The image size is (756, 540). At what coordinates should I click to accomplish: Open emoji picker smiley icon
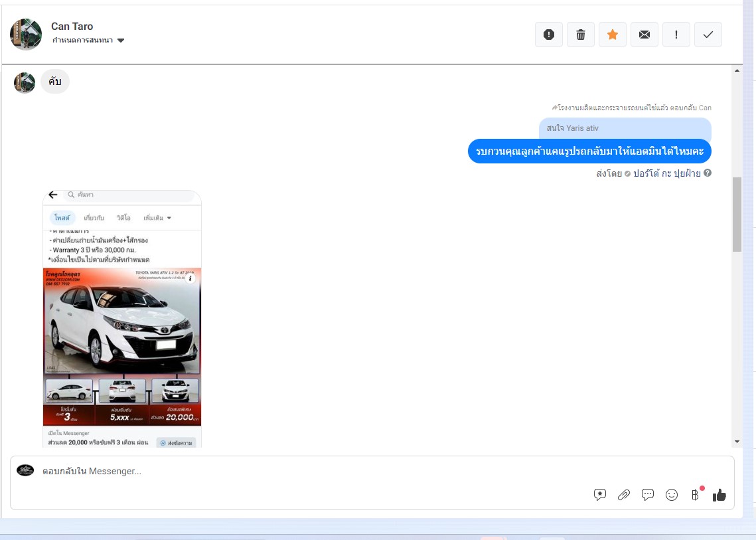point(672,495)
